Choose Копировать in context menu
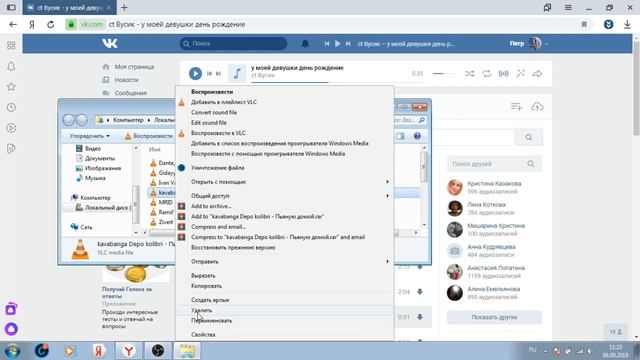Viewport: 640px width, 360px height. click(285, 286)
